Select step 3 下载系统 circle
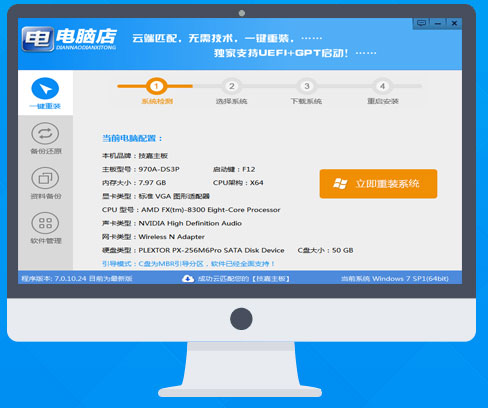This screenshot has height=408, width=488. [x=307, y=86]
